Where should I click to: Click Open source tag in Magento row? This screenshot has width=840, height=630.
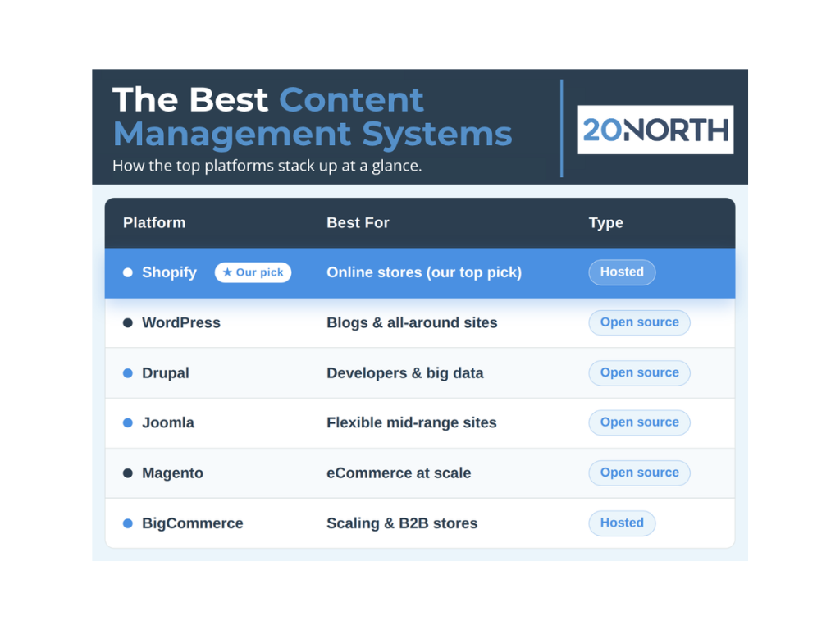tap(639, 473)
